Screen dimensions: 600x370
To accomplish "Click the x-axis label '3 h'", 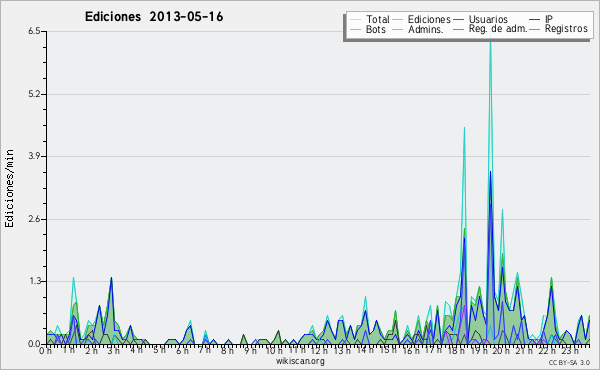I will 113,351.
